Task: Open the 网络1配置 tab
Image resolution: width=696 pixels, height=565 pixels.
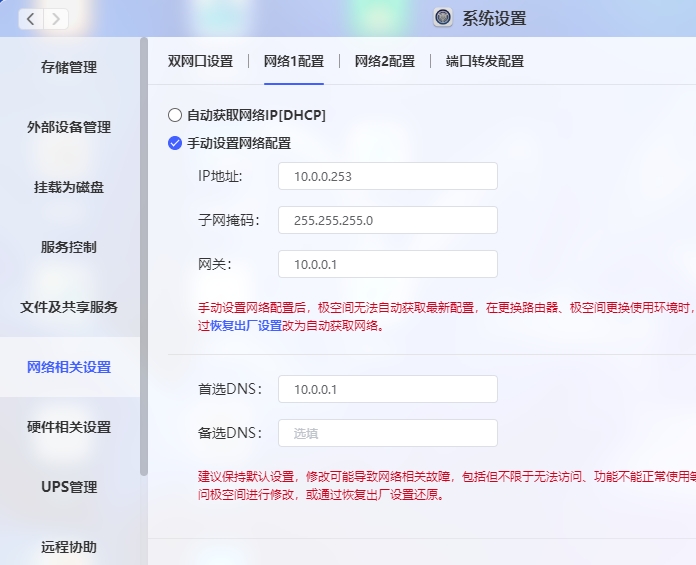Action: point(294,61)
